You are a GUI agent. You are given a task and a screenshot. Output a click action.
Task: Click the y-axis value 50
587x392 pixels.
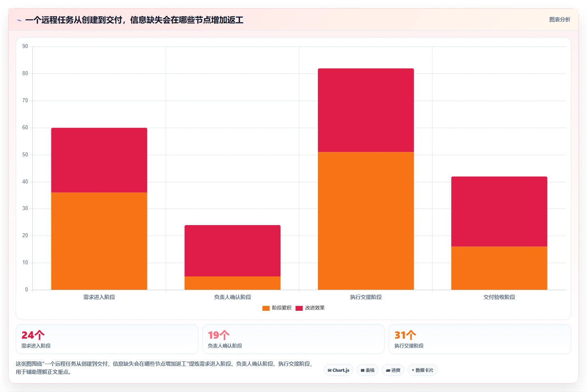click(25, 155)
